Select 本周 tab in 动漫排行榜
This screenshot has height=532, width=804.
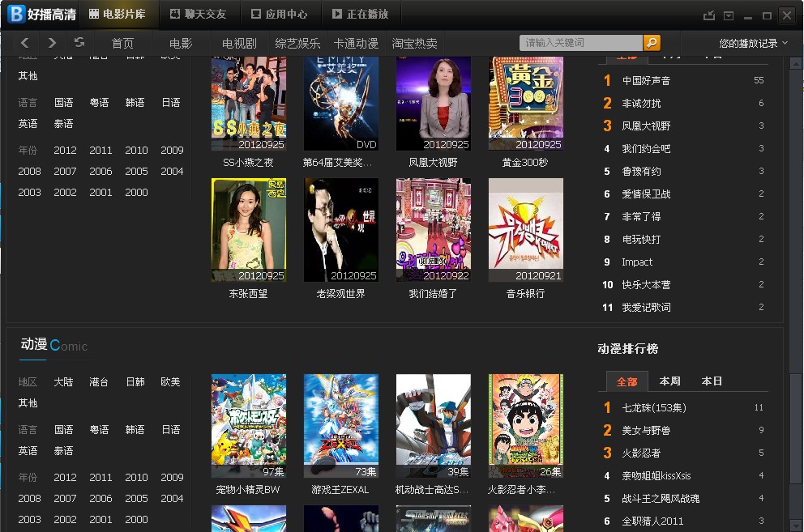[669, 381]
